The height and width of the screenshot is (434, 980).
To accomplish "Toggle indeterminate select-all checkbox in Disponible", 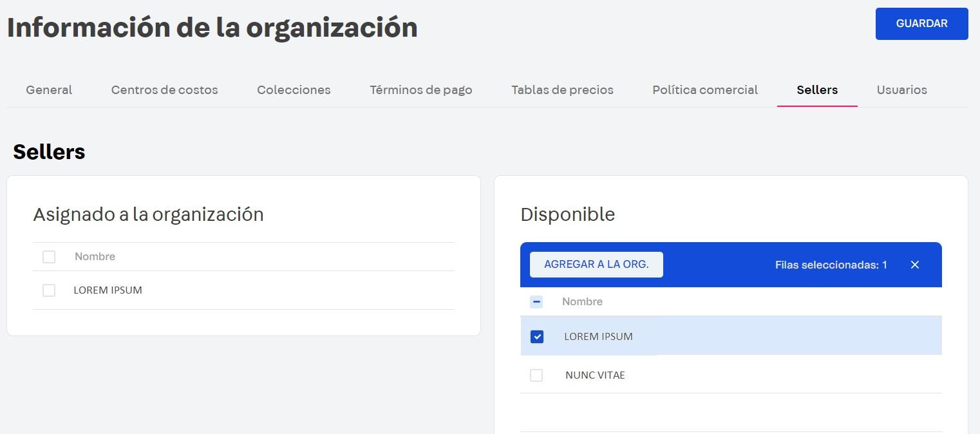I will pos(536,301).
